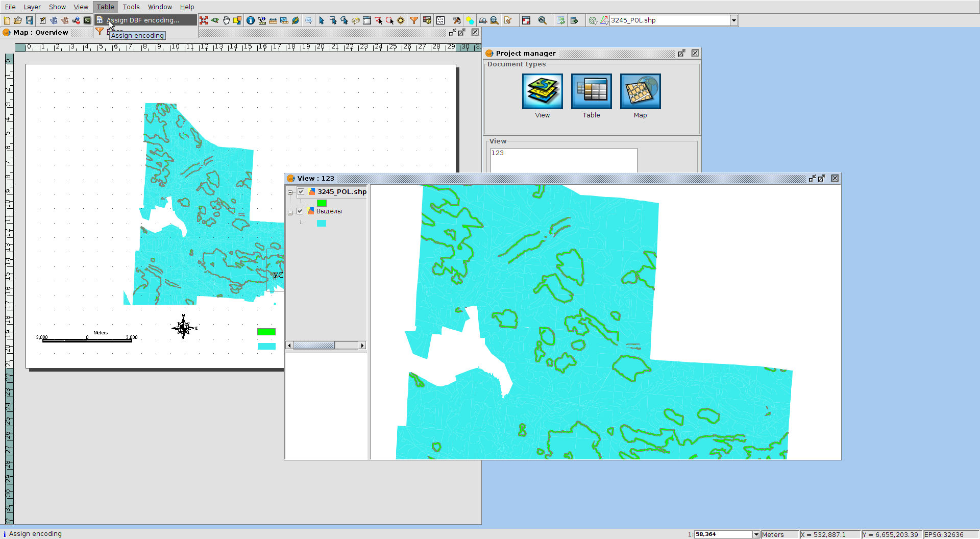Click the Save project floppy icon
This screenshot has width=980, height=539.
(29, 20)
